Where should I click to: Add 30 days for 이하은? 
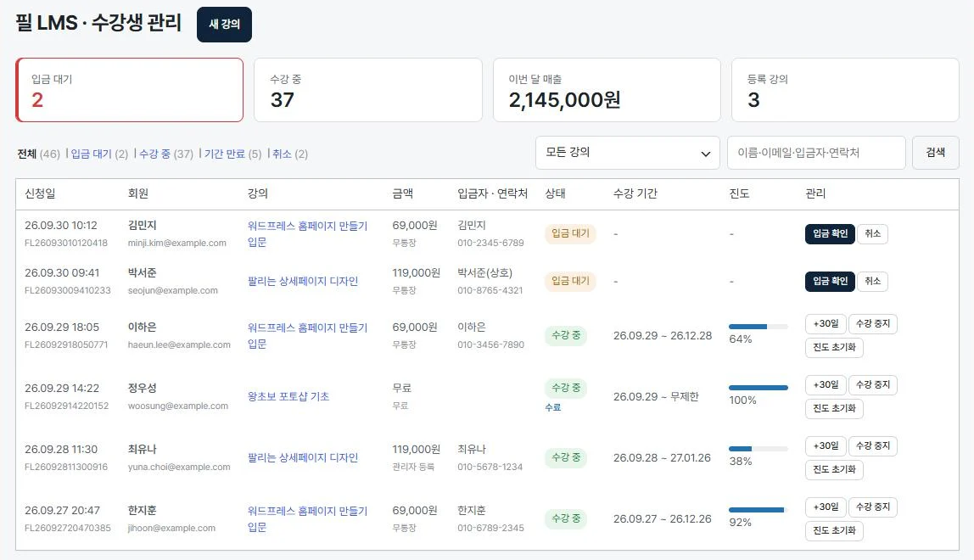[826, 324]
